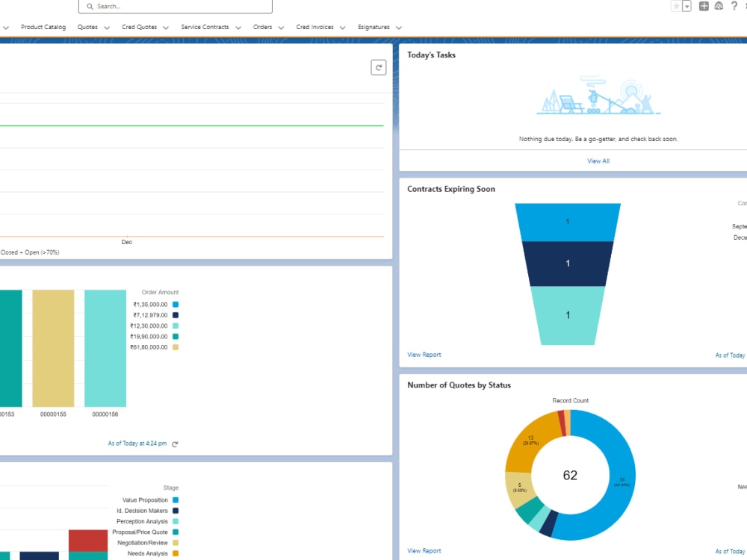This screenshot has width=747, height=560.
Task: Open the global actions plus icon
Action: pyautogui.click(x=704, y=6)
